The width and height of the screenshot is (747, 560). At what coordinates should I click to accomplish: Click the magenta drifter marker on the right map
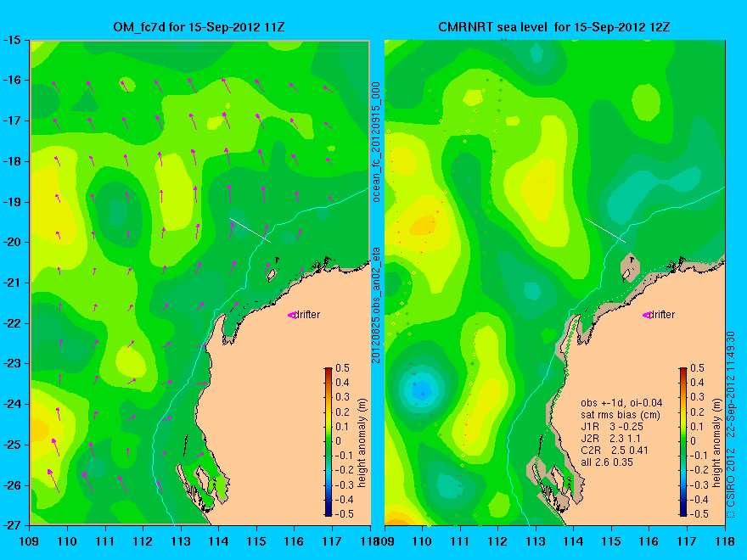pyautogui.click(x=647, y=315)
